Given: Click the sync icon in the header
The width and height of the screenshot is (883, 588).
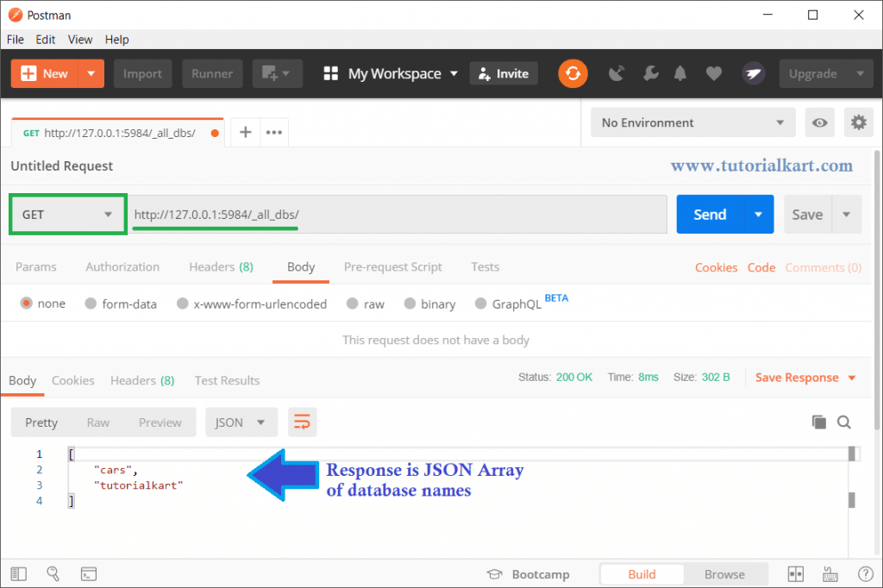Looking at the screenshot, I should coord(573,73).
